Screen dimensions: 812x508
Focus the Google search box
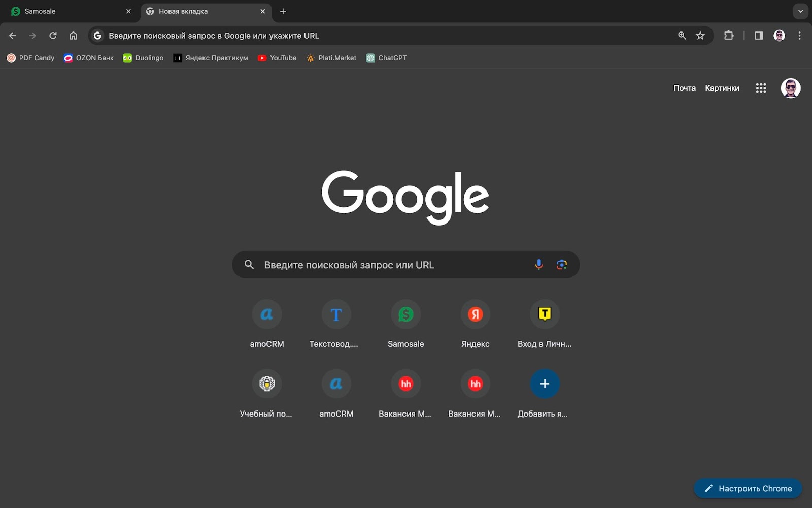pyautogui.click(x=406, y=265)
